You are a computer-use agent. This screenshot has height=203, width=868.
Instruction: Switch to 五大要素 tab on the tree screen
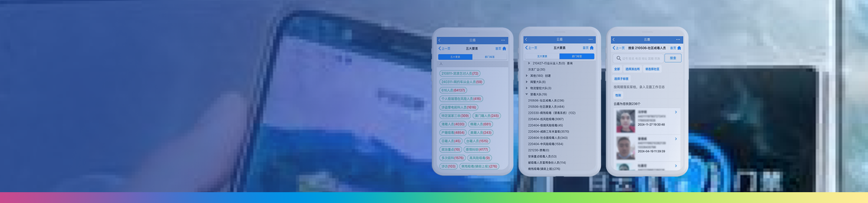tap(542, 56)
